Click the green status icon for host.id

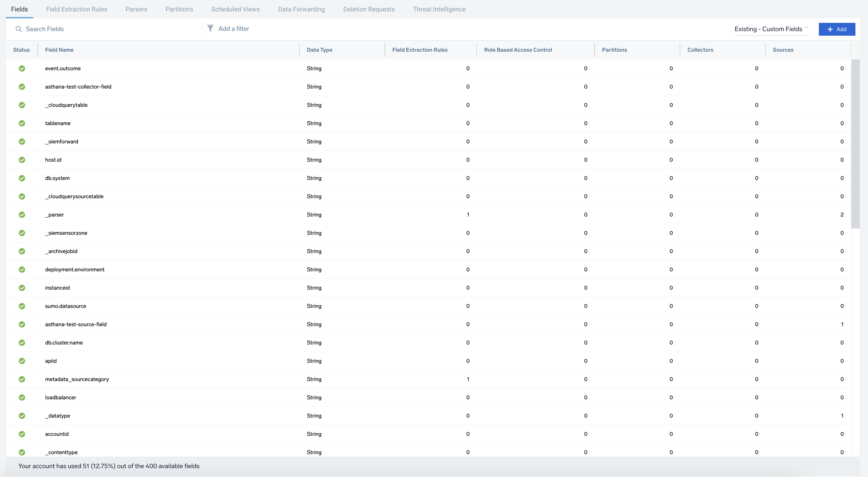click(x=22, y=160)
